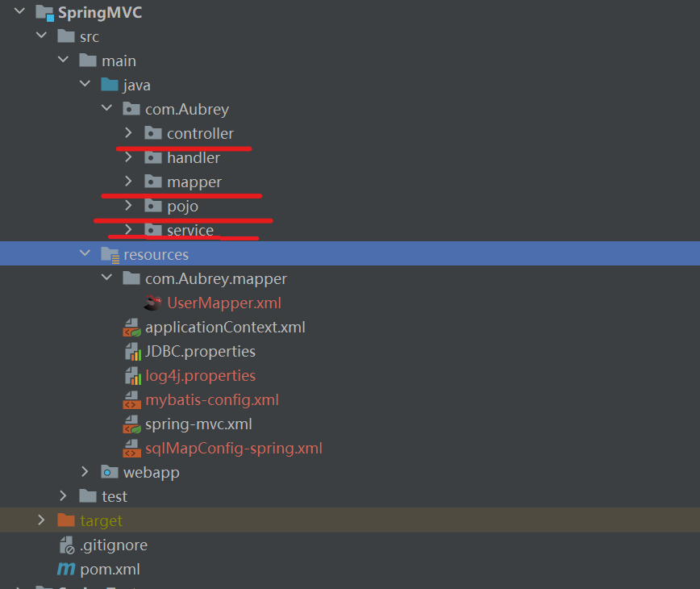Screen dimensions: 700x589
Task: Expand the mapper package arrow
Action: pos(128,181)
